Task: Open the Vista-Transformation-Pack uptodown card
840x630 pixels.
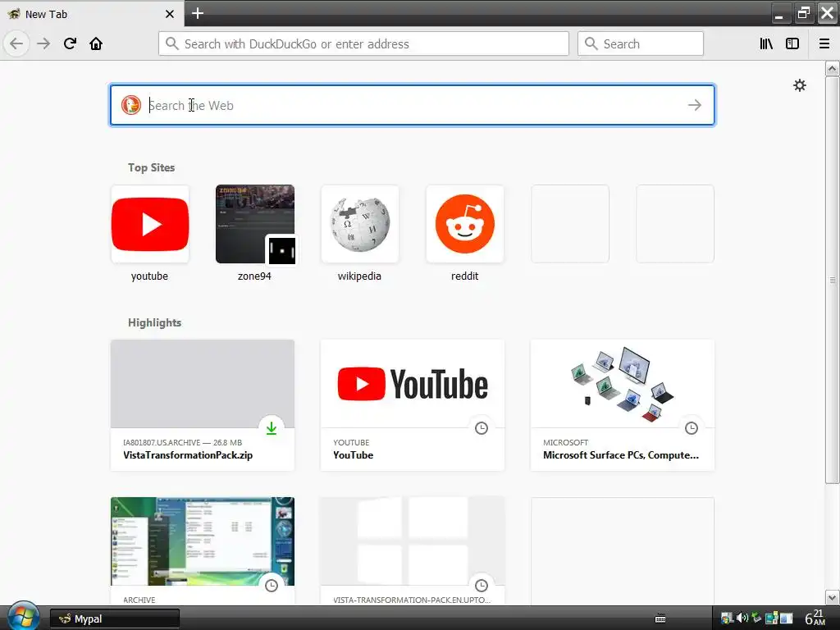Action: [413, 550]
